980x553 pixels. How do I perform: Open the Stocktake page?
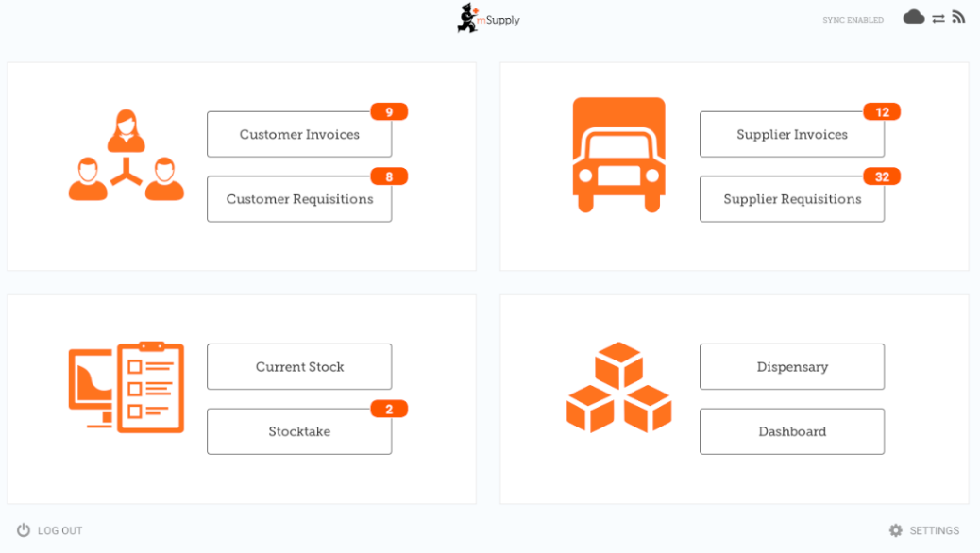(299, 431)
